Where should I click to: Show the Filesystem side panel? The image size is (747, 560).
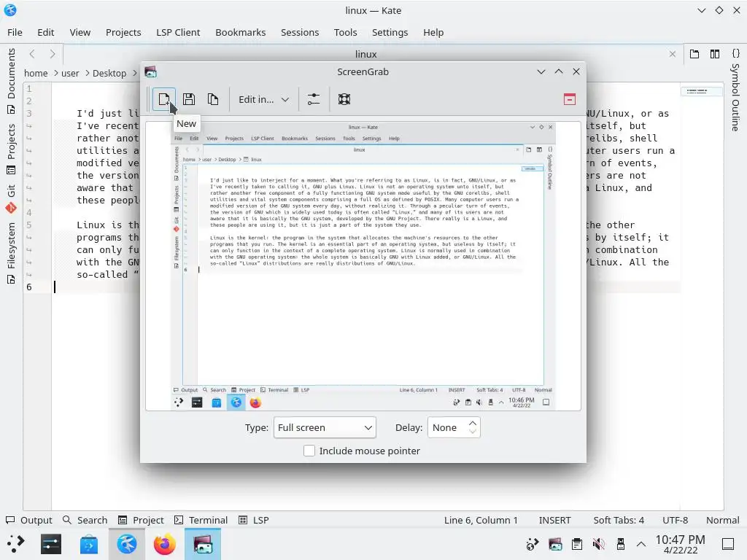(11, 253)
